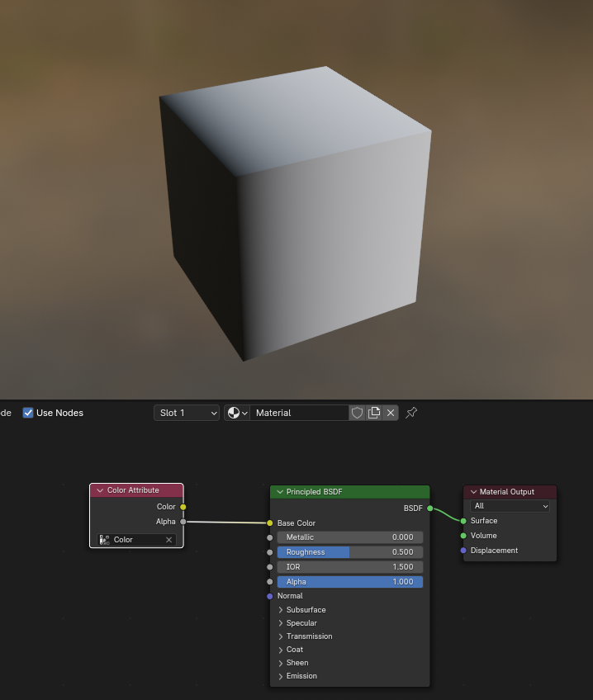Viewport: 593px width, 700px height.
Task: Click the Alpha output socket of Color Attribute
Action: tap(183, 522)
